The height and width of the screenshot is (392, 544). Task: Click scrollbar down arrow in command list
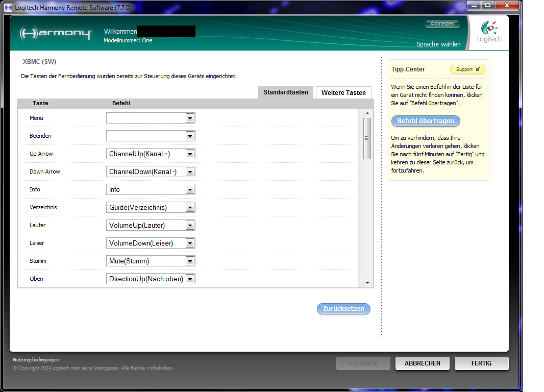pyautogui.click(x=367, y=283)
